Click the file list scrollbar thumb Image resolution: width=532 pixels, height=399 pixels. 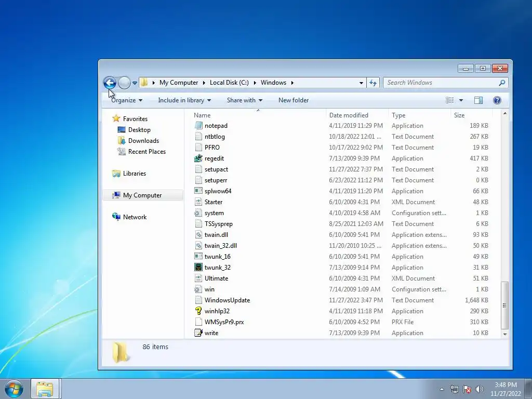(x=504, y=305)
